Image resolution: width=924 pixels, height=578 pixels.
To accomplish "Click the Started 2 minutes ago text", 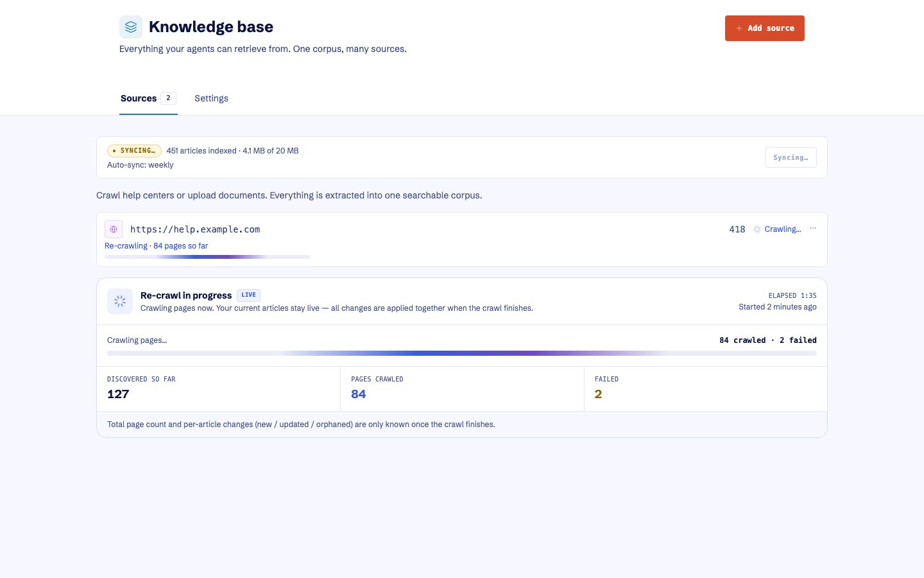I will 778,307.
